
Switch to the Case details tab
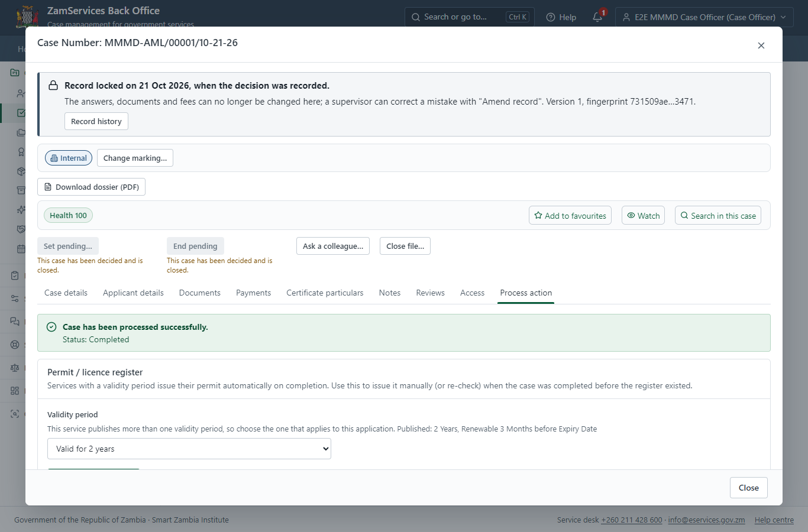(66, 293)
